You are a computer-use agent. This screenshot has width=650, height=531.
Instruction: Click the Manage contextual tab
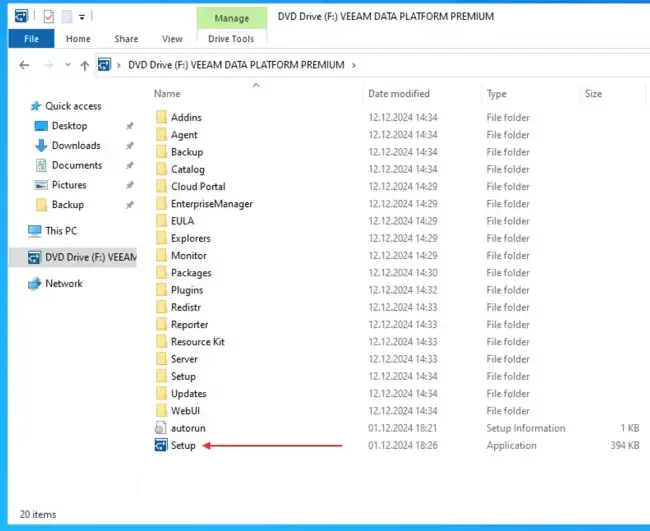232,18
